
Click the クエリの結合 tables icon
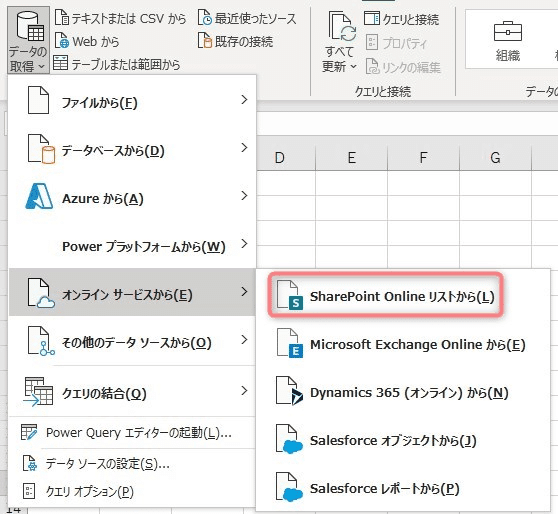point(38,392)
